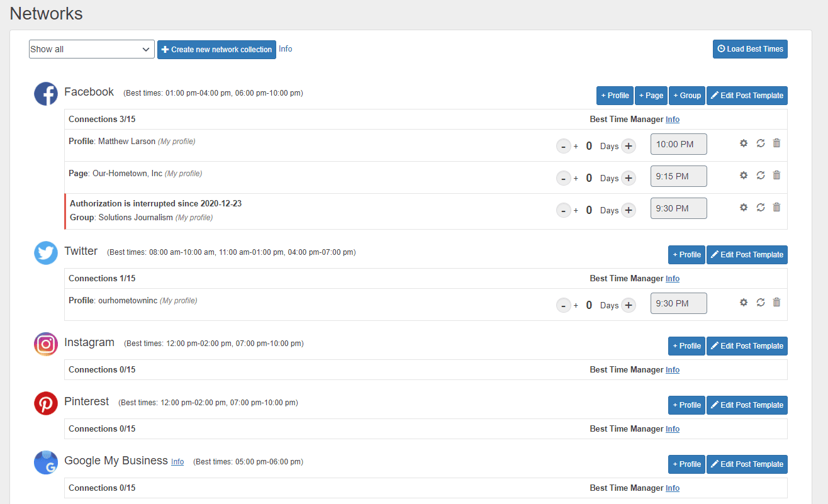The image size is (828, 504).
Task: Add a Facebook Page
Action: click(651, 96)
